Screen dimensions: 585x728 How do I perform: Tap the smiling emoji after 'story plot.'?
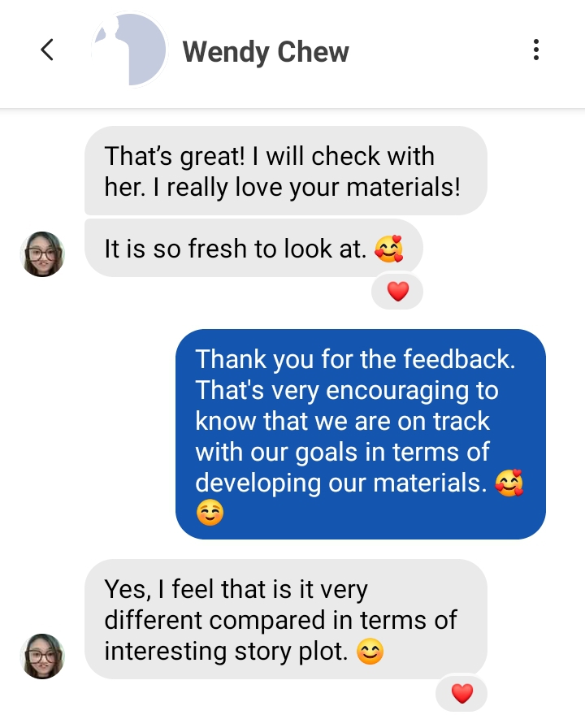(370, 652)
